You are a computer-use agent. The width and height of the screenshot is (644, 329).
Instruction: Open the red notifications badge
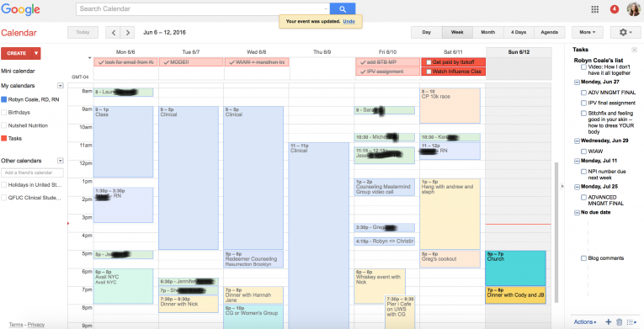pos(615,9)
